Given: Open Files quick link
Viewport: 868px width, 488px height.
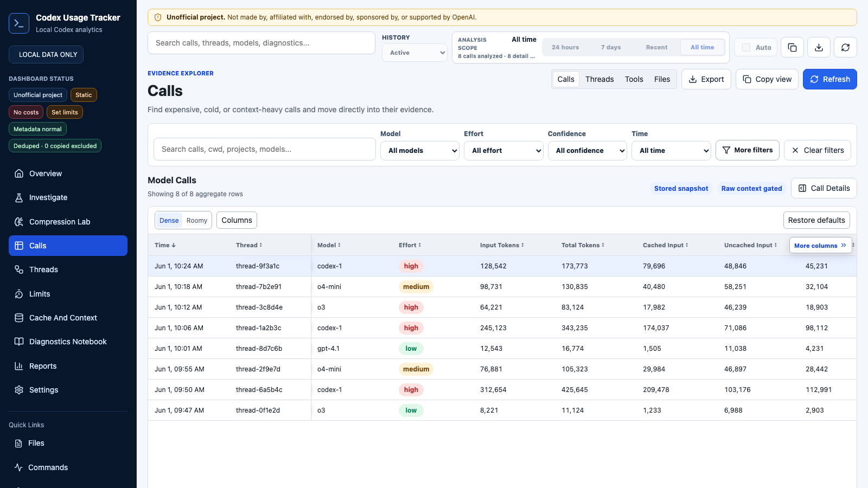Looking at the screenshot, I should 68,443.
